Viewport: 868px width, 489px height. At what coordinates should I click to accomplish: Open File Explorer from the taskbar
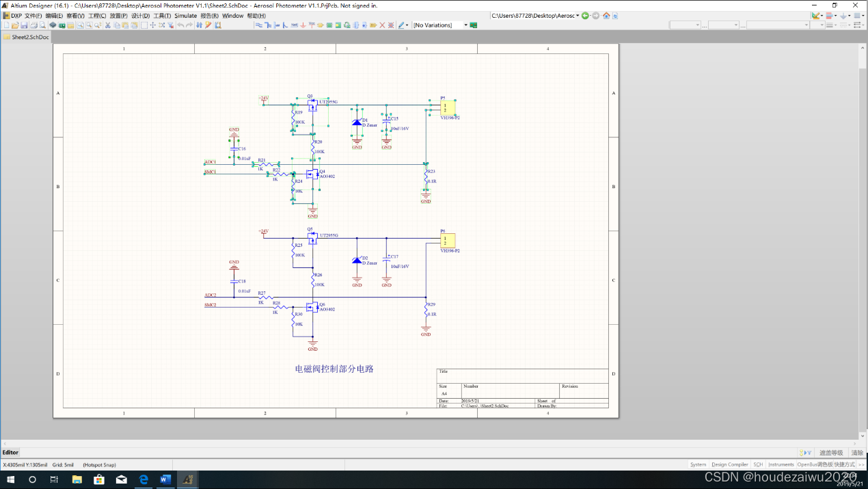(x=77, y=479)
